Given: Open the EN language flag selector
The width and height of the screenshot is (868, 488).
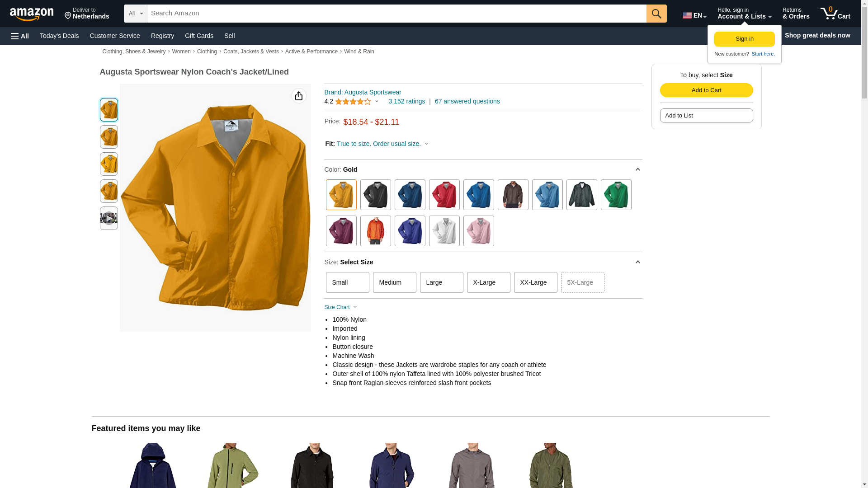Looking at the screenshot, I should pyautogui.click(x=694, y=15).
